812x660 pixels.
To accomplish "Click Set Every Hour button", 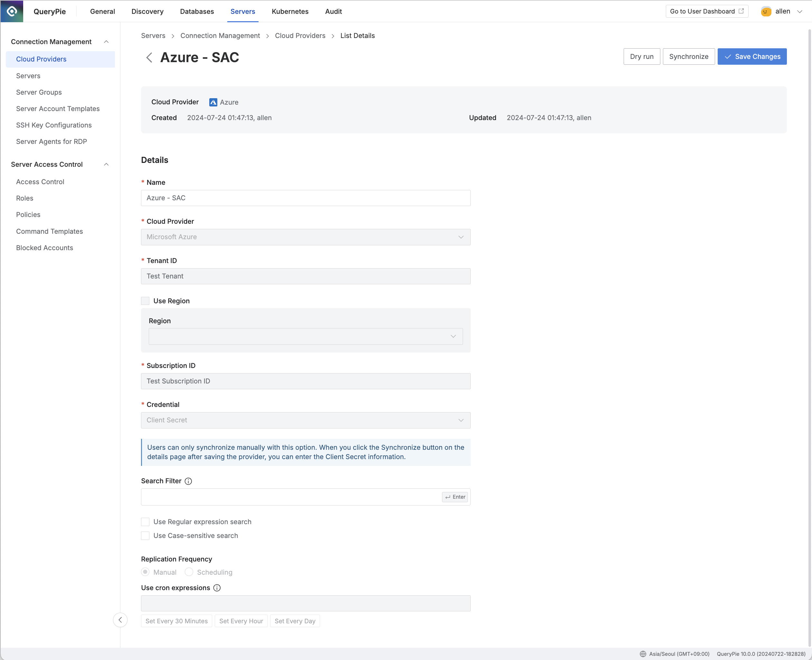I will (241, 621).
